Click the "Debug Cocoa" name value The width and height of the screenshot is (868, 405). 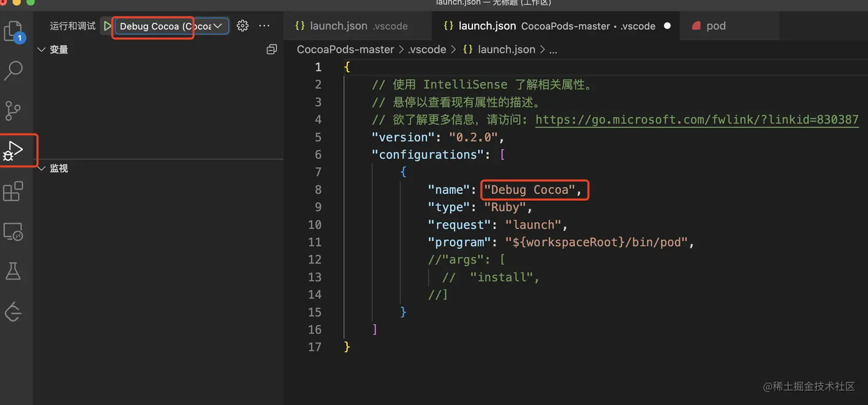tap(530, 189)
